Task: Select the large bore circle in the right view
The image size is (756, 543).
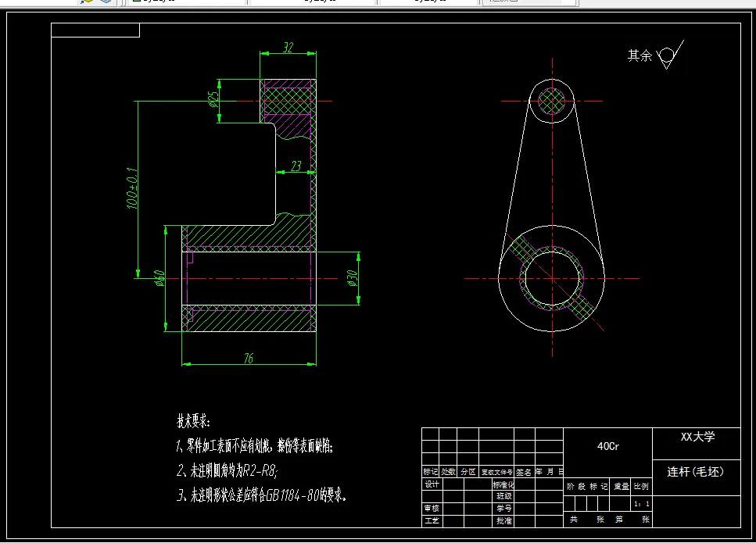Action: pos(552,278)
